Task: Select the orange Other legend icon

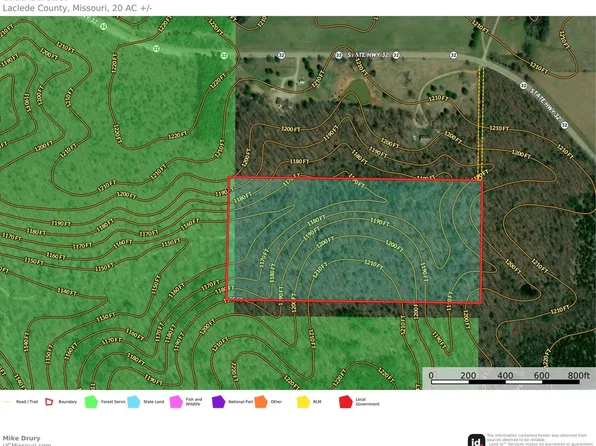Action: click(x=261, y=402)
